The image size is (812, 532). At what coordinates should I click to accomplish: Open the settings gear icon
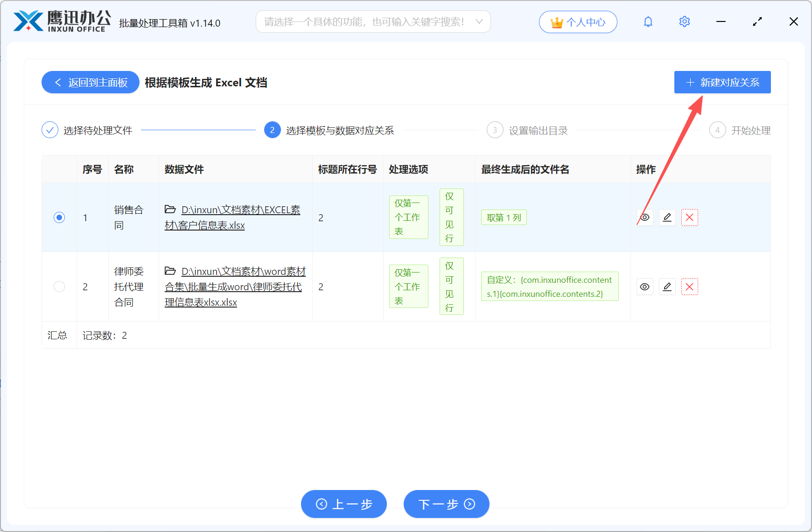point(684,21)
